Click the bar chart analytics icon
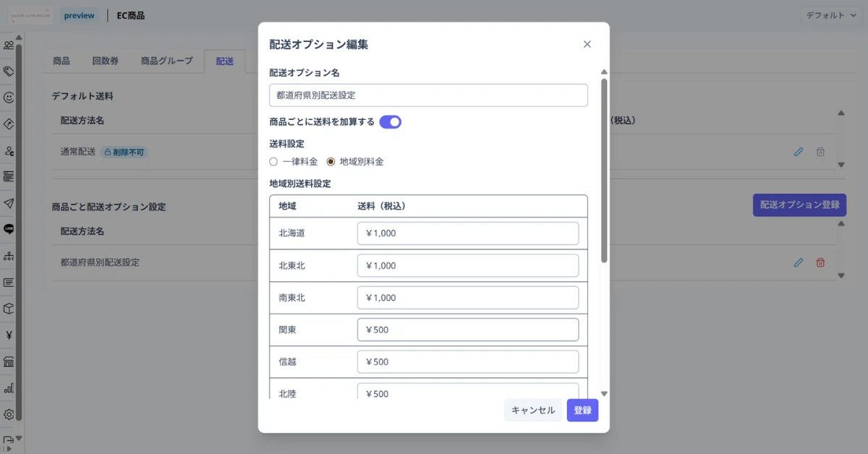The width and height of the screenshot is (868, 454). coord(9,388)
